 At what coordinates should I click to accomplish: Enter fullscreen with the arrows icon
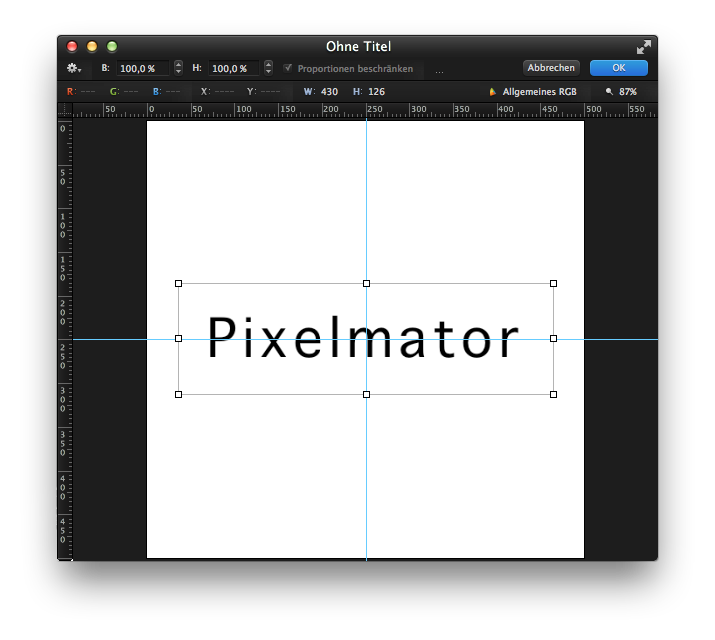click(x=643, y=47)
